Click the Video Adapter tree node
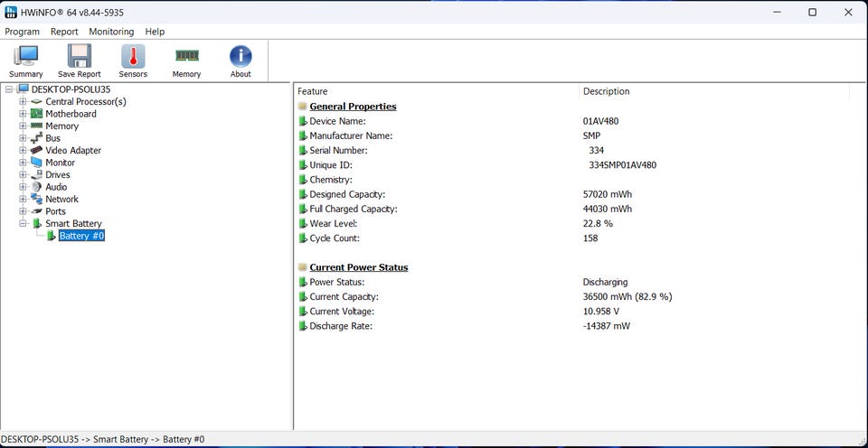Screen dimensions: 868x448 point(73,151)
